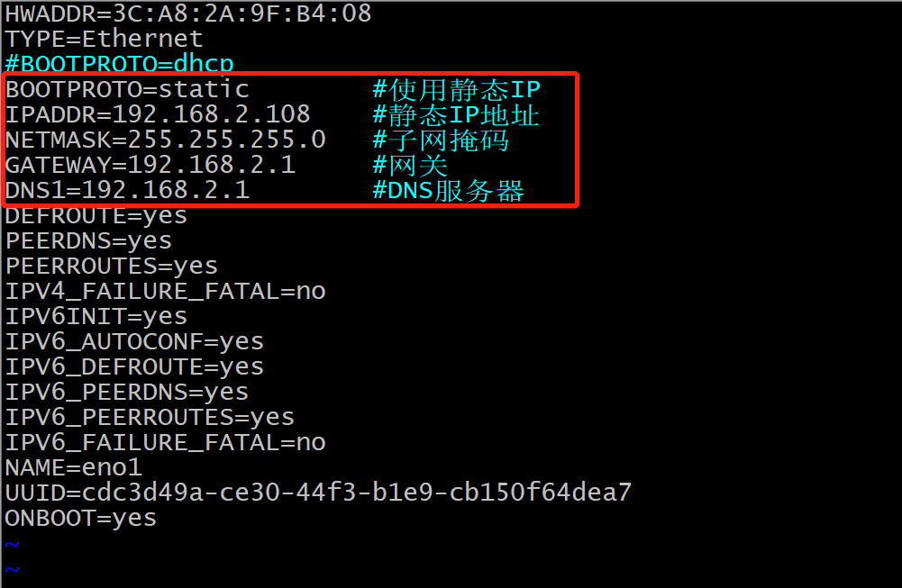Select the BOOTPROTO=static setting
The width and height of the screenshot is (902, 588).
[x=127, y=89]
